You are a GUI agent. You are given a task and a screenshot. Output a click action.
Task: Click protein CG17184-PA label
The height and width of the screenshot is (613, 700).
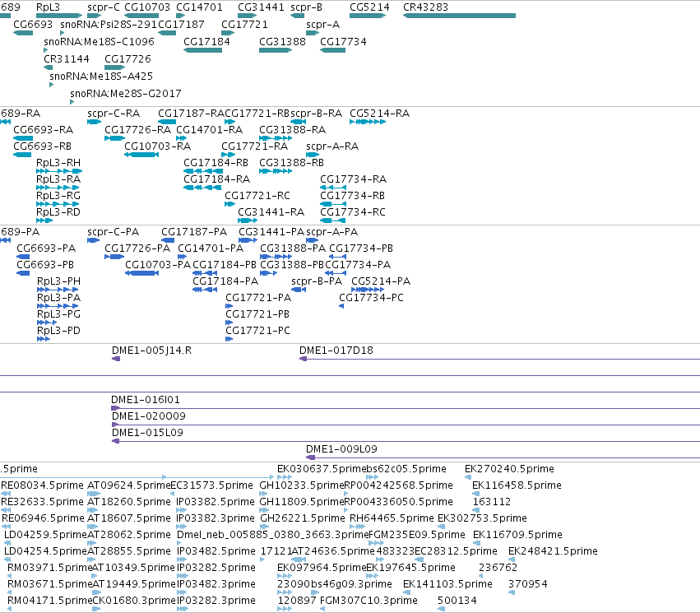(225, 281)
